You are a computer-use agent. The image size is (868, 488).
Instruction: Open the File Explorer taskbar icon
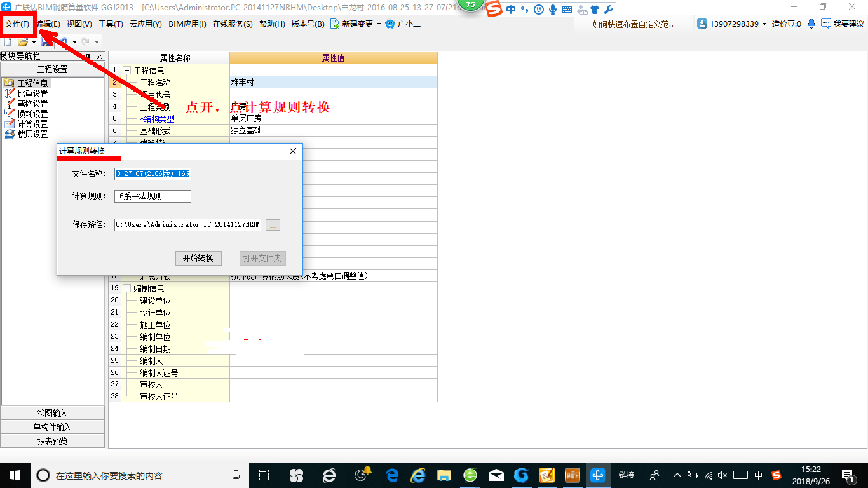point(444,475)
